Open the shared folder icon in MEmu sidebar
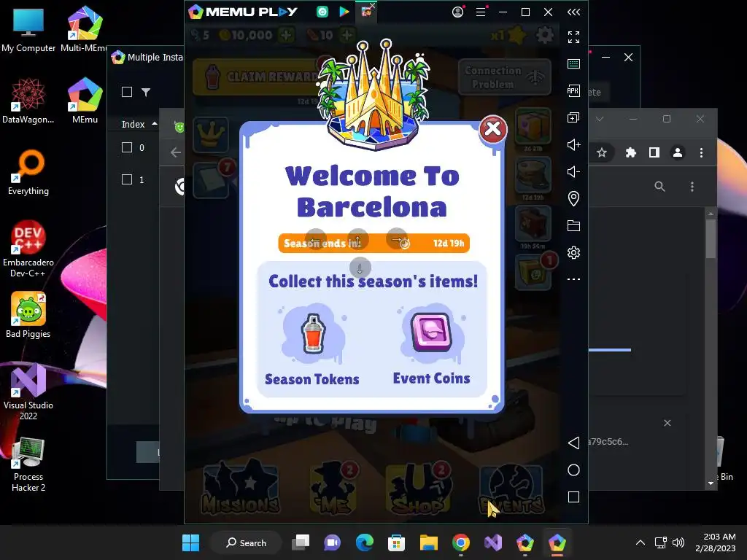 (x=573, y=226)
